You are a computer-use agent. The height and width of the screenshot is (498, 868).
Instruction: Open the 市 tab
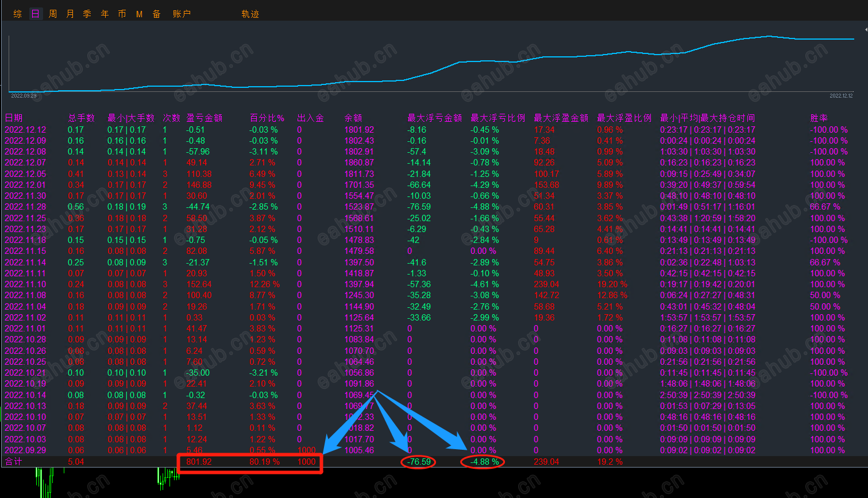pyautogui.click(x=122, y=14)
